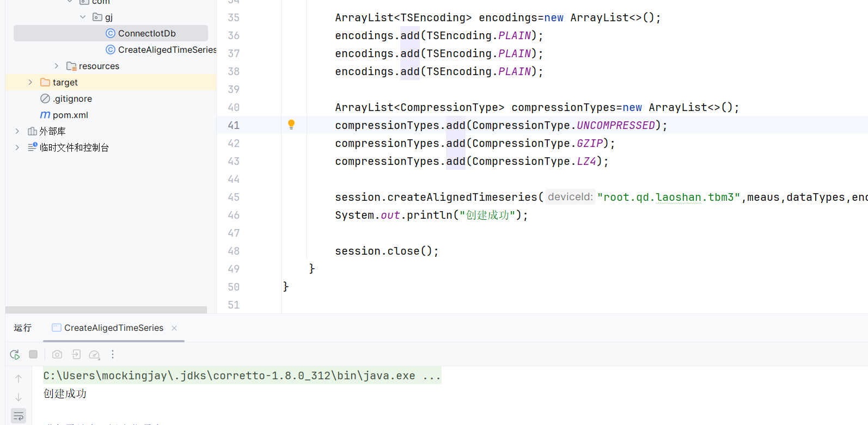Viewport: 868px width, 425px height.
Task: Click UNCOMPRESSED constant on line 41
Action: click(x=616, y=125)
